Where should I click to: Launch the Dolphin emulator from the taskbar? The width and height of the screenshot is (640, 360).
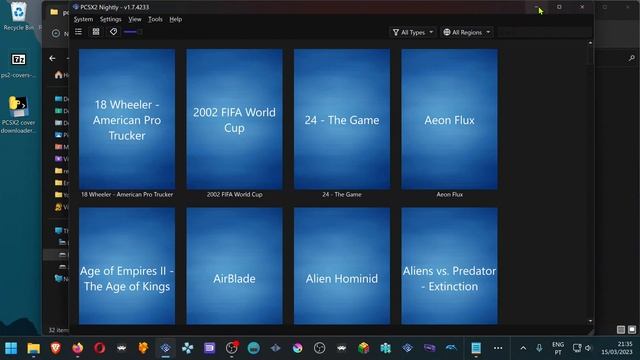(x=451, y=348)
